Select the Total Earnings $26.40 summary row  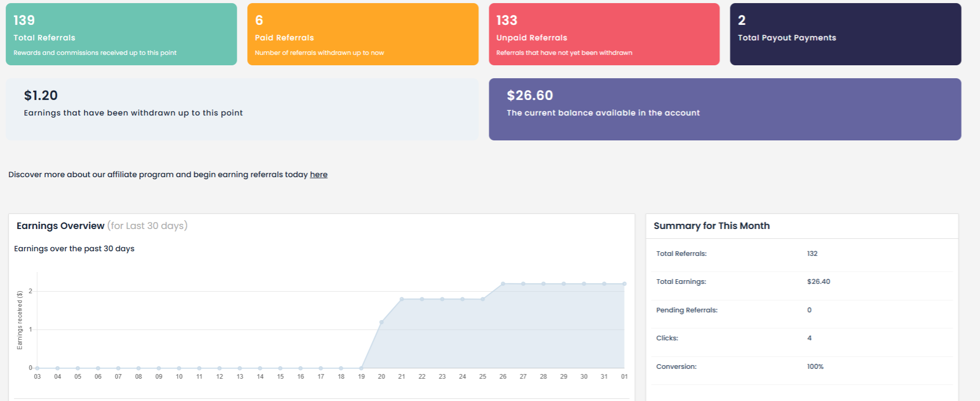(802, 282)
